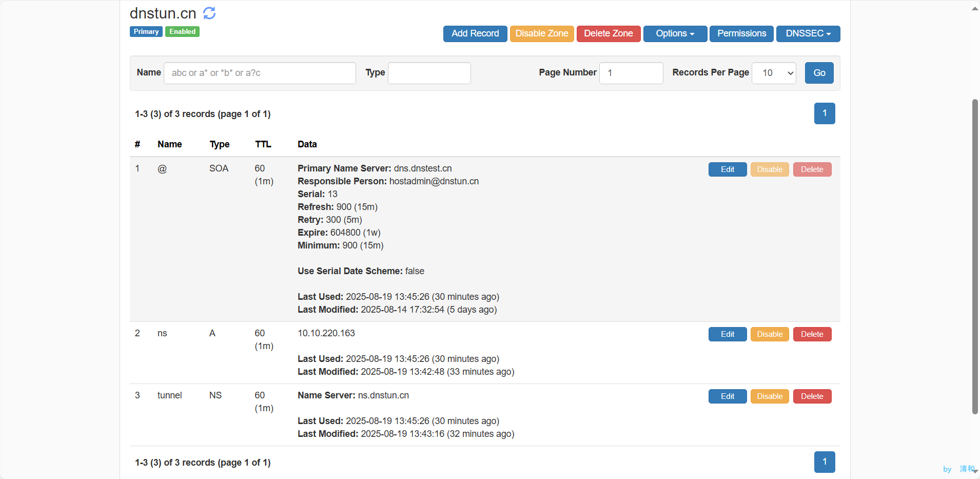Screen dimensions: 980x479
Task: Disable the ns A record
Action: [x=769, y=334]
